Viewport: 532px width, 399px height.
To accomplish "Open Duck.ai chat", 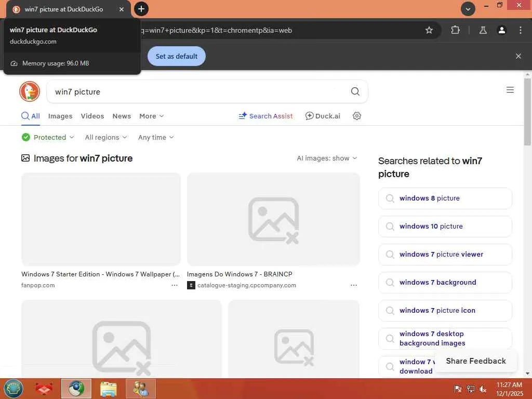I will pyautogui.click(x=323, y=116).
